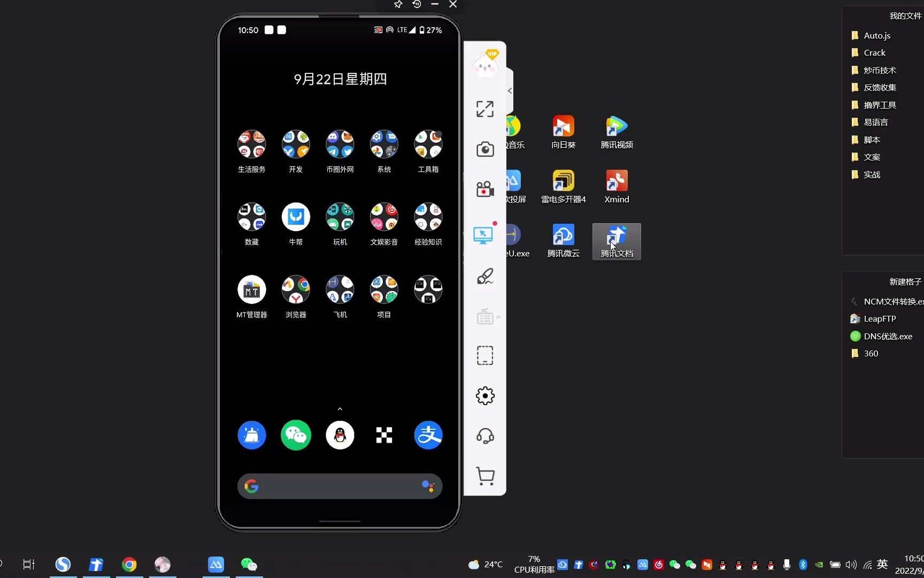This screenshot has width=924, height=578.
Task: Click the VIP avatar in sidebar
Action: pos(485,64)
